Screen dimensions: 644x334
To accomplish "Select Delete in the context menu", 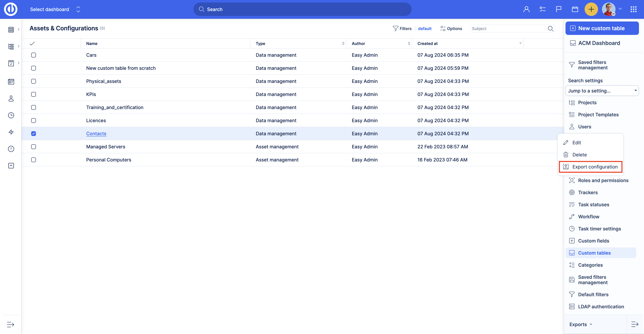I will pos(579,155).
